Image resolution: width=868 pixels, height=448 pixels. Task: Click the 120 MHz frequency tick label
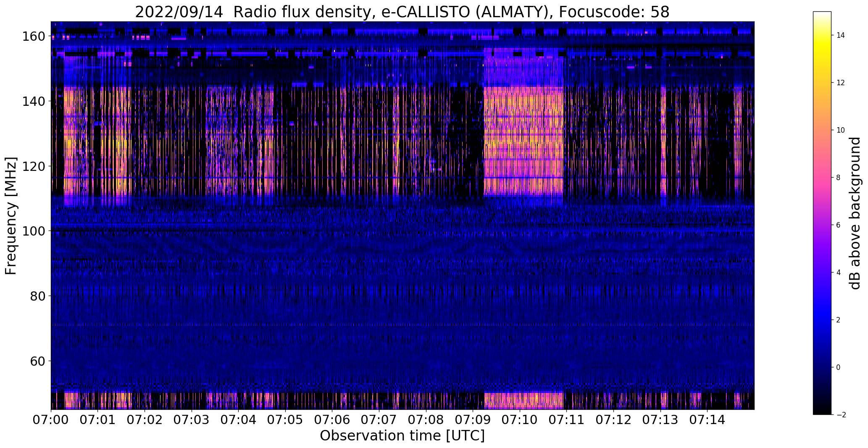coord(33,166)
